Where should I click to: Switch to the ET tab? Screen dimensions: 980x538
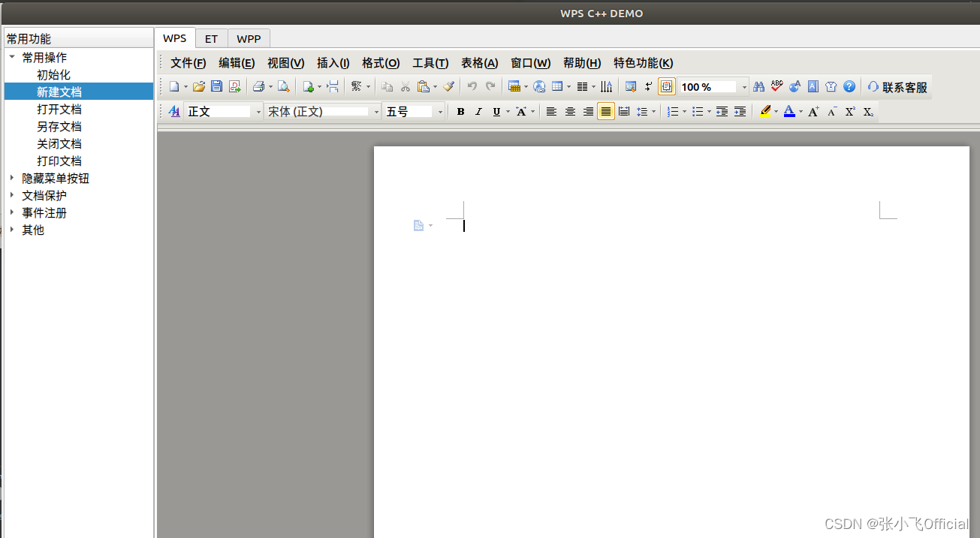(211, 38)
